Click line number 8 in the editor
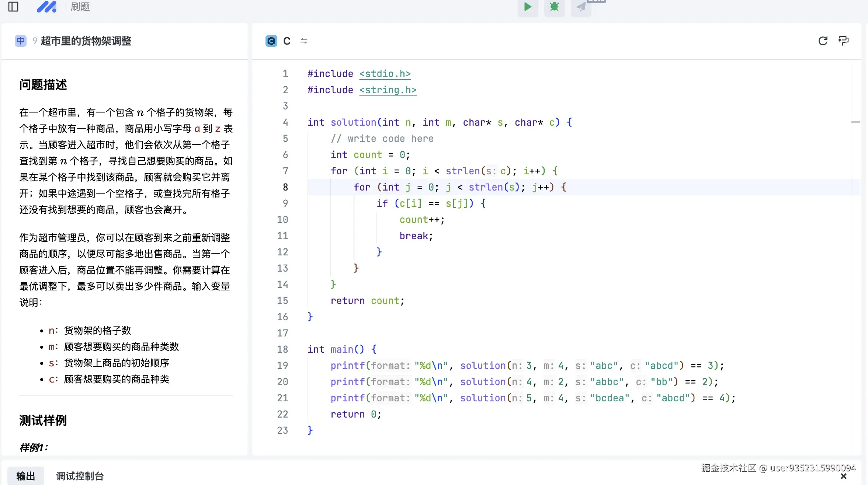The height and width of the screenshot is (485, 868). pos(285,187)
